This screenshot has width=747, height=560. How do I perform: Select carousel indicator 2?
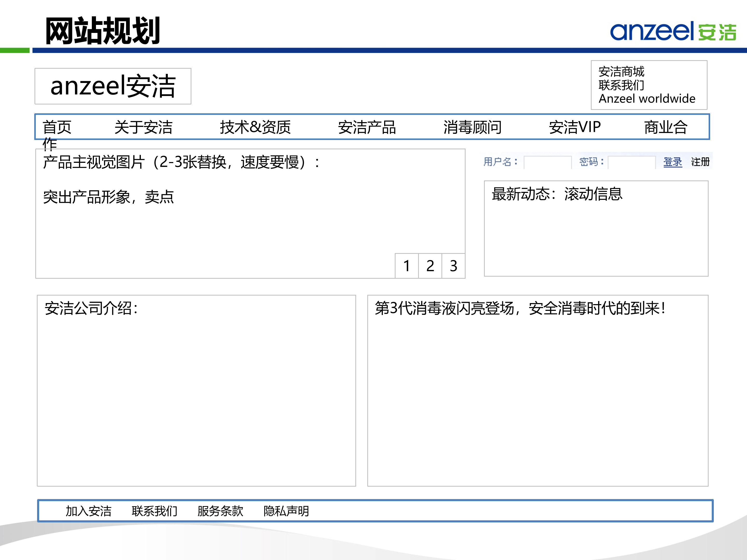click(430, 266)
